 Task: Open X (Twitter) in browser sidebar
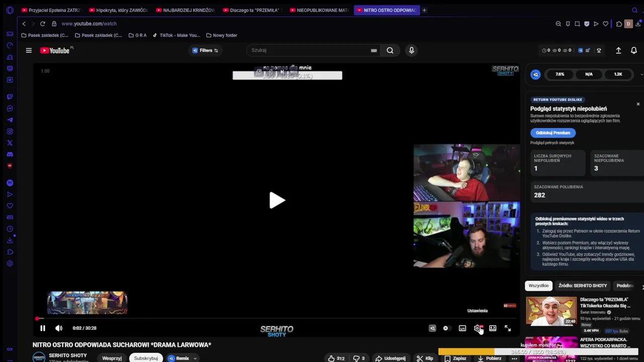click(x=10, y=143)
